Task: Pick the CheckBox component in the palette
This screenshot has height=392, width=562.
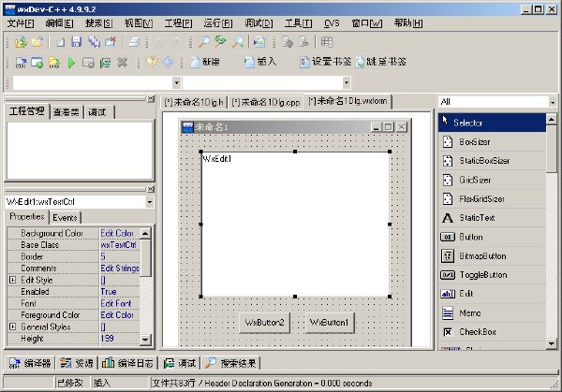Action: click(x=492, y=332)
